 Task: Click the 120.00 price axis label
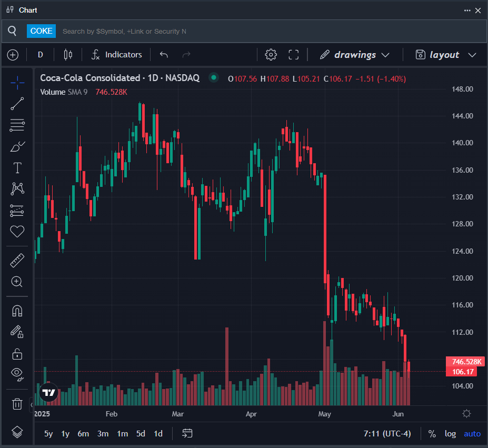pos(462,278)
